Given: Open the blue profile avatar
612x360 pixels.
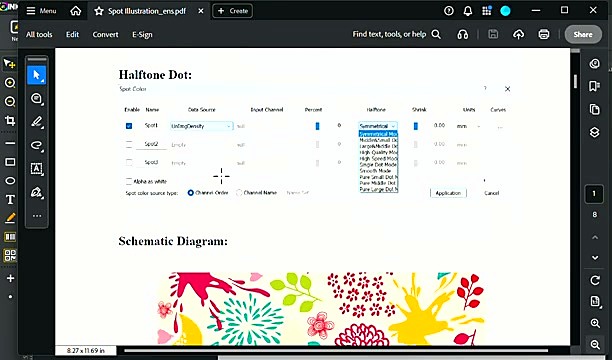Looking at the screenshot, I should (505, 11).
